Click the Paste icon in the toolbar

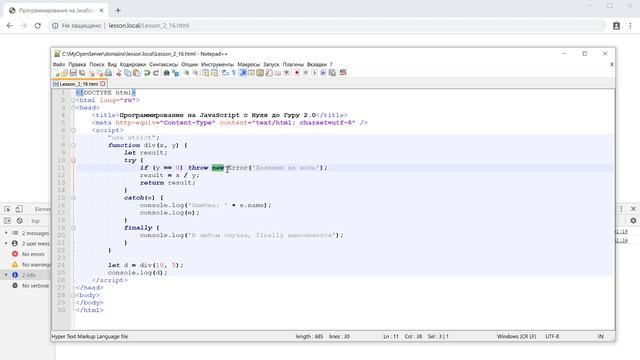coord(136,73)
